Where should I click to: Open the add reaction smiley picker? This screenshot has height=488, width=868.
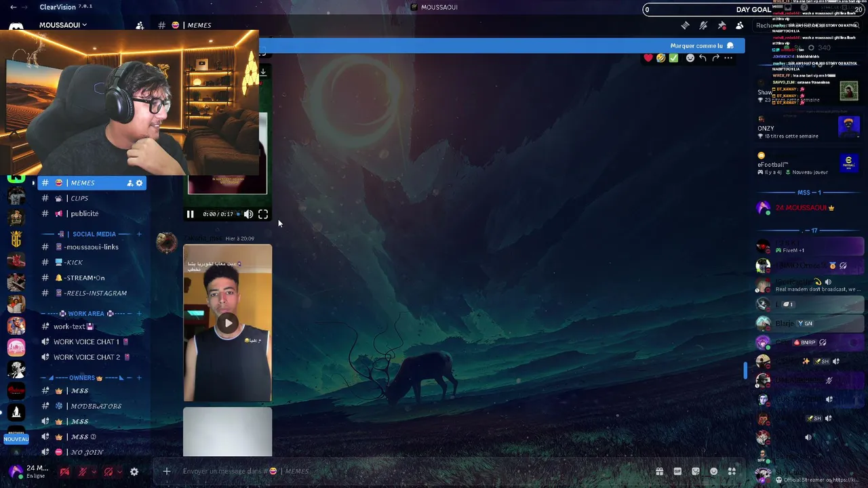coord(690,58)
